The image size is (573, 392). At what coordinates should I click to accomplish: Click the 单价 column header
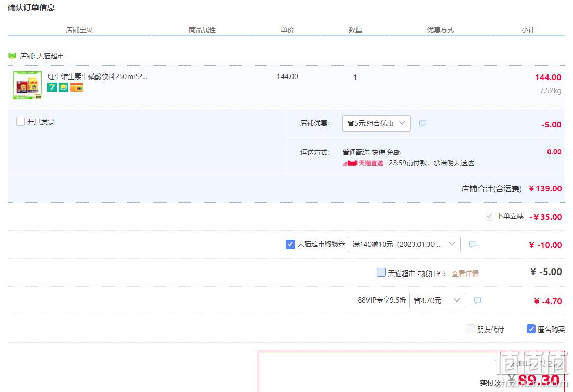[x=287, y=30]
